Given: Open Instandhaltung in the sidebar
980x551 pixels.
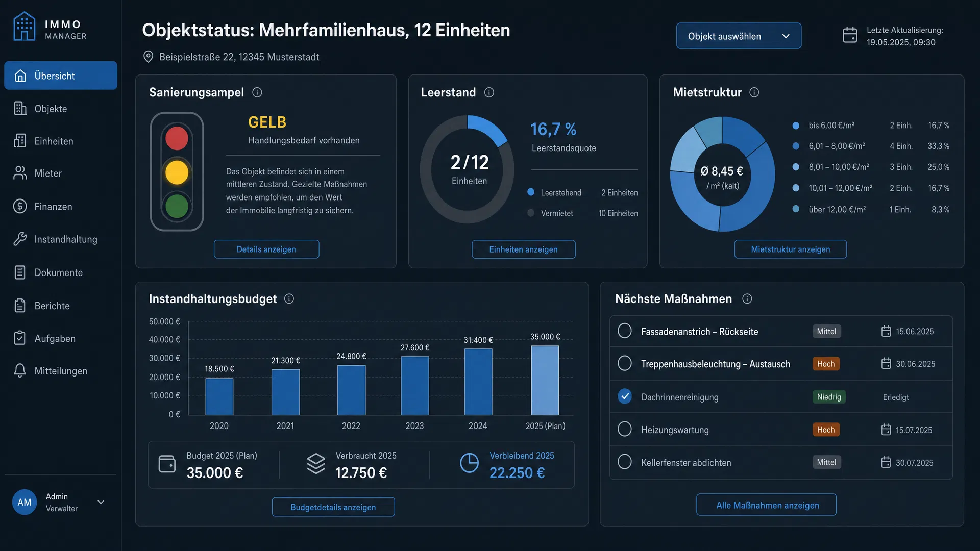Looking at the screenshot, I should [61, 239].
